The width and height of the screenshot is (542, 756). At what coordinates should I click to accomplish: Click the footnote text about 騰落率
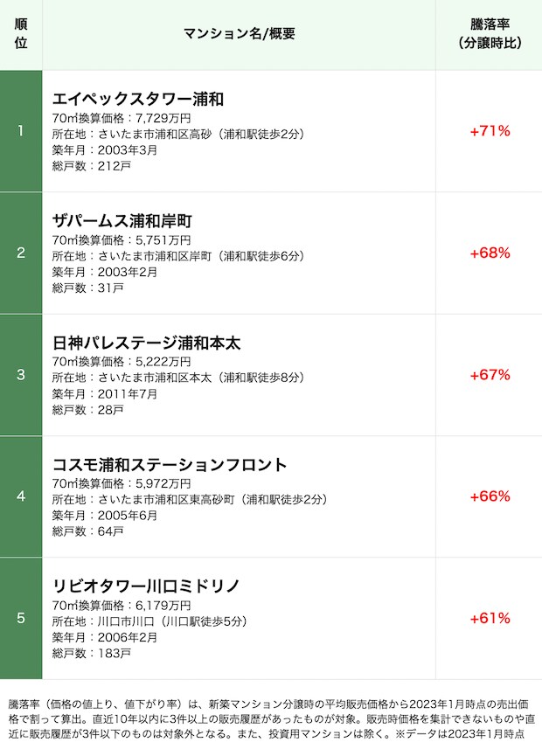271,719
